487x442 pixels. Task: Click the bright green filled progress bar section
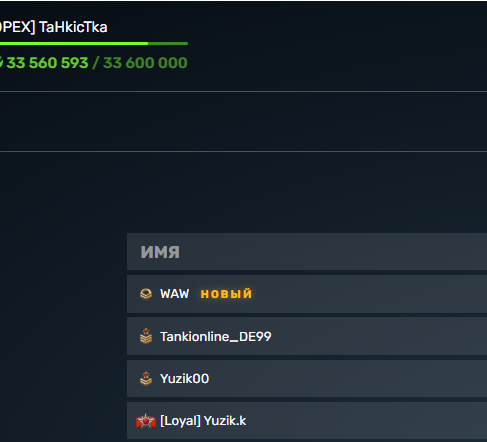[74, 43]
